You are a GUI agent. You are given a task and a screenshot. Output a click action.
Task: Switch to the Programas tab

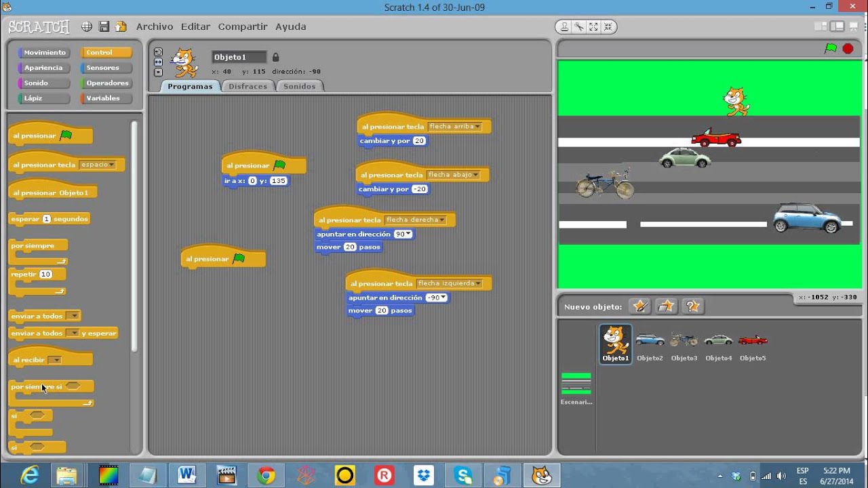[190, 86]
